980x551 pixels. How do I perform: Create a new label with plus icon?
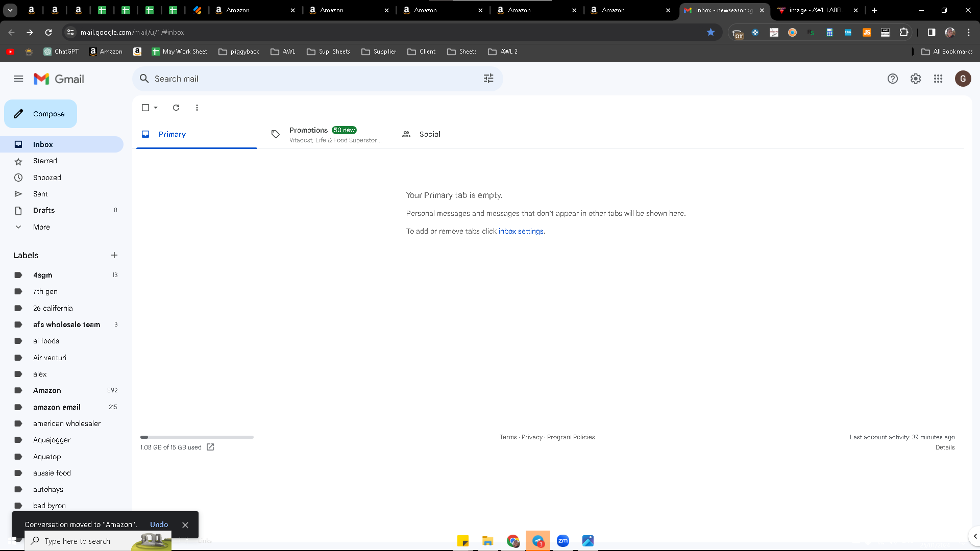pos(114,255)
